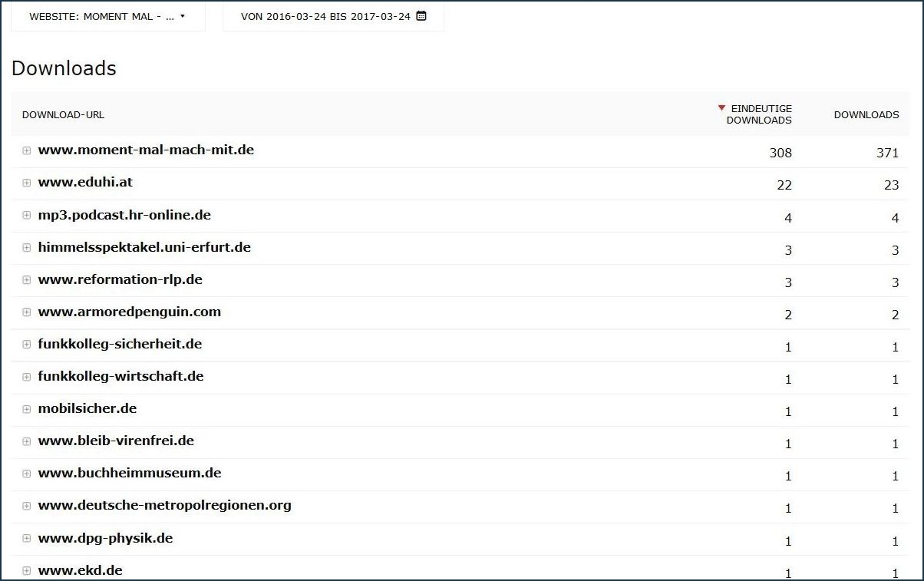924x581 pixels.
Task: Expand www.bleib-virenfrei.de row
Action: [x=27, y=441]
